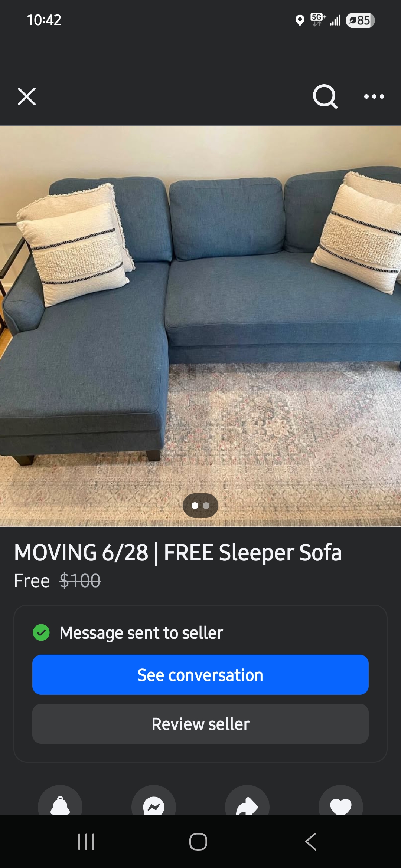This screenshot has height=868, width=401.
Task: Tap the Review seller button
Action: pos(200,724)
